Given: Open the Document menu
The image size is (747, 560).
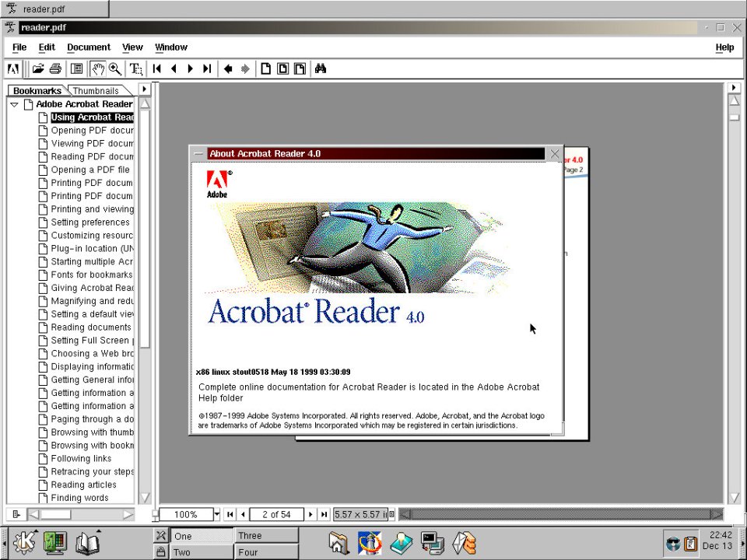Looking at the screenshot, I should tap(89, 47).
